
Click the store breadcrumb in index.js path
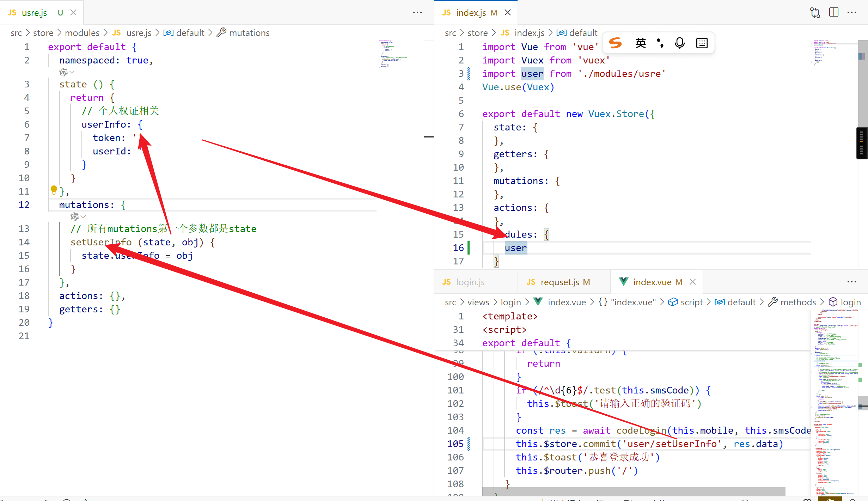(477, 33)
